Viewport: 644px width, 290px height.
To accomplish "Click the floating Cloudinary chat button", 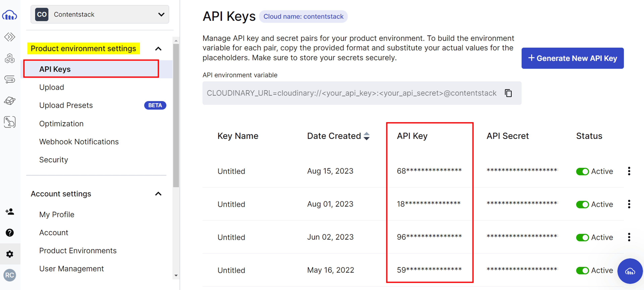I will (x=630, y=271).
